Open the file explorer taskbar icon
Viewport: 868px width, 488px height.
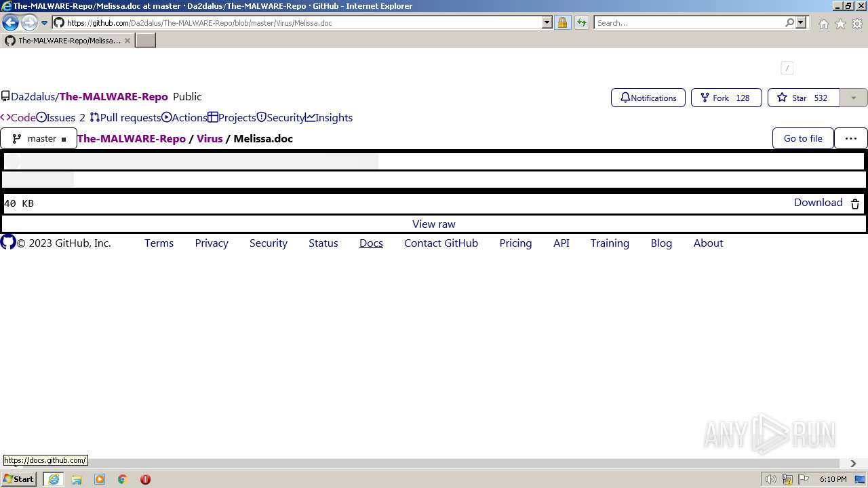[77, 479]
